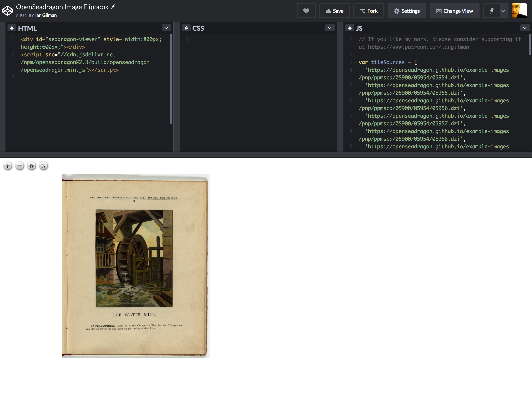The image size is (532, 419).
Task: Reset view with the home icon
Action: (32, 166)
